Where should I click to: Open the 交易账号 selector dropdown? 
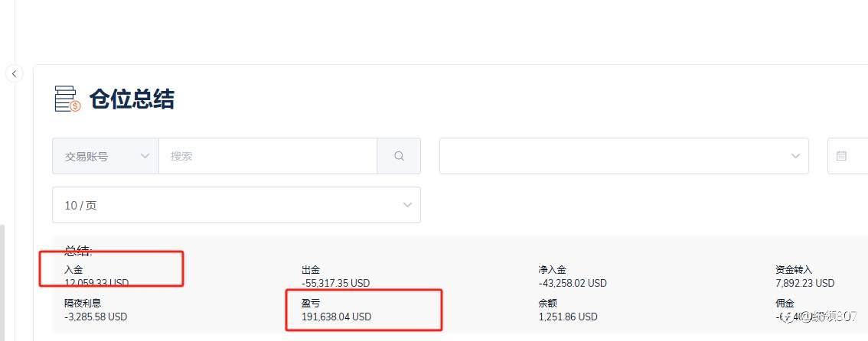click(x=105, y=156)
